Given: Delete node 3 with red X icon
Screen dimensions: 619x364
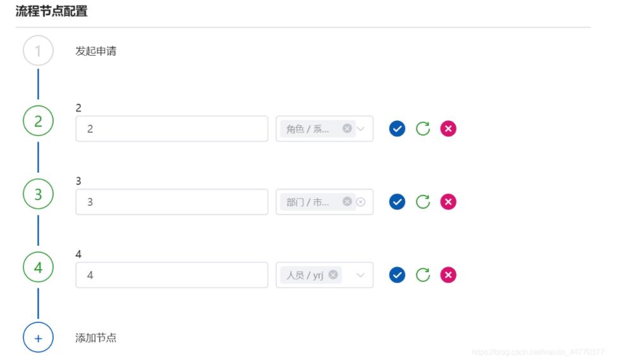Looking at the screenshot, I should coord(448,202).
